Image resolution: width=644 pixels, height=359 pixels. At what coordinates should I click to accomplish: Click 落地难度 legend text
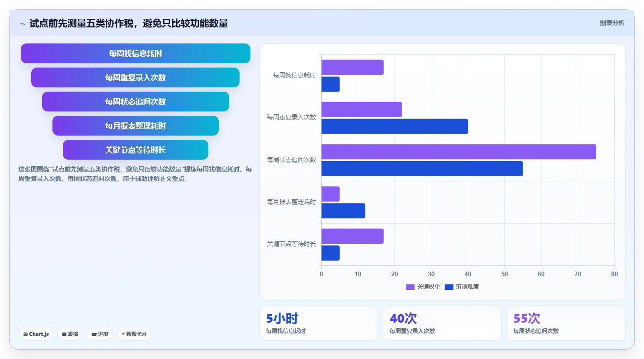point(467,287)
